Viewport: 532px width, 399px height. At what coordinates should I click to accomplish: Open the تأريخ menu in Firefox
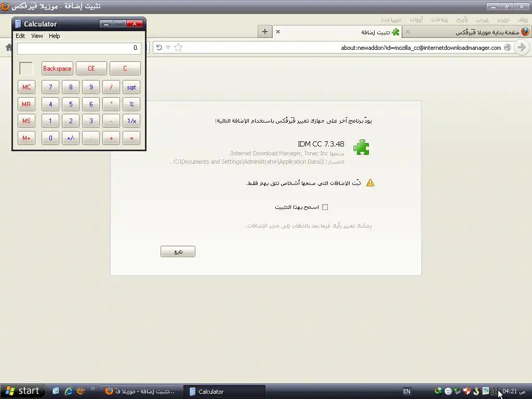(x=462, y=20)
